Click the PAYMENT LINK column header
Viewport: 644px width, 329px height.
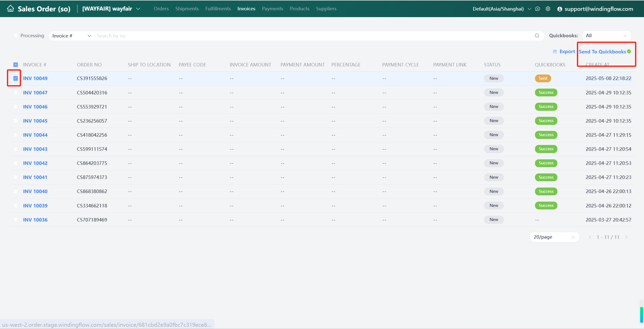tap(450, 65)
